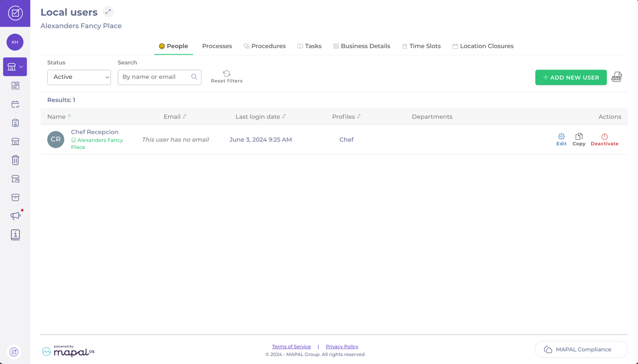Open the store location selector in sidebar
The image size is (638, 364).
point(15,67)
